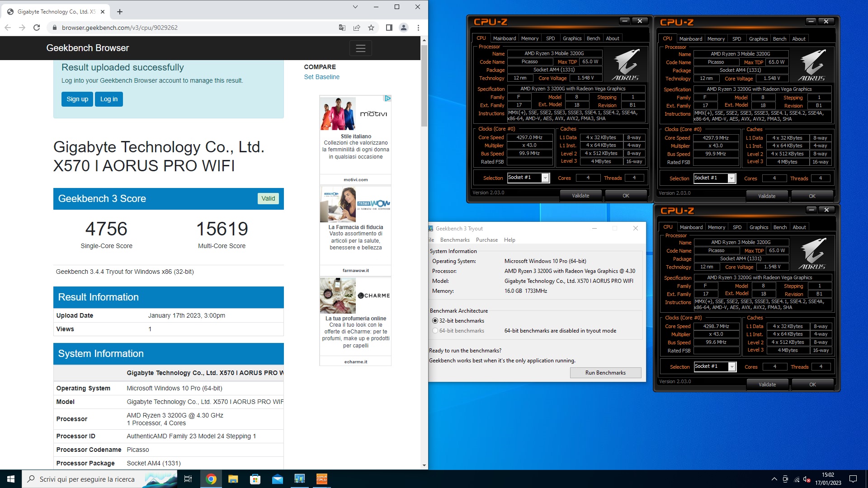Open Microsoft Store from the taskbar
868x488 pixels.
coord(255,479)
